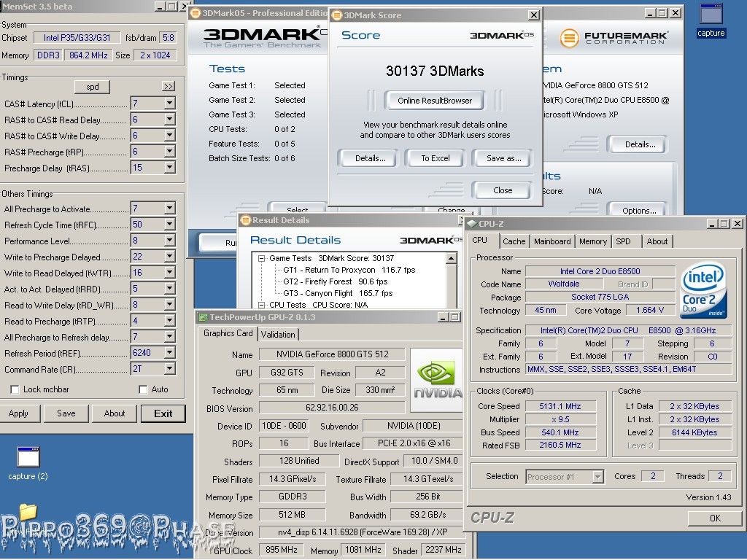Open the Write to Read Delayed (tWTR) dropdown
Screen dimensions: 747x560
pyautogui.click(x=169, y=273)
